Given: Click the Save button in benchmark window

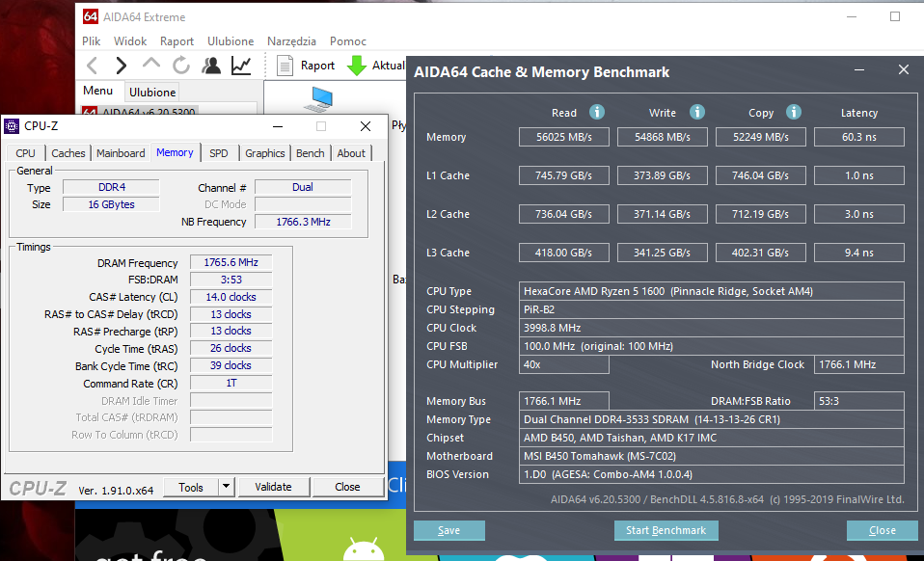Looking at the screenshot, I should pos(448,530).
